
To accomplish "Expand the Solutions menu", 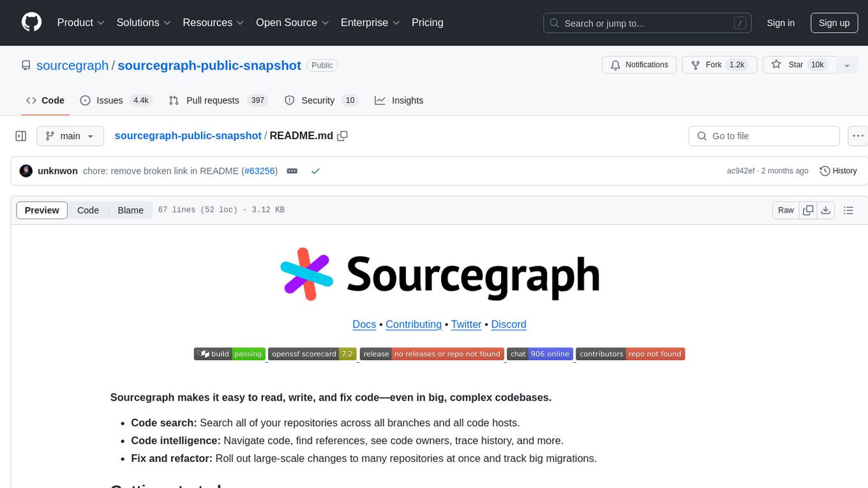I will point(144,22).
